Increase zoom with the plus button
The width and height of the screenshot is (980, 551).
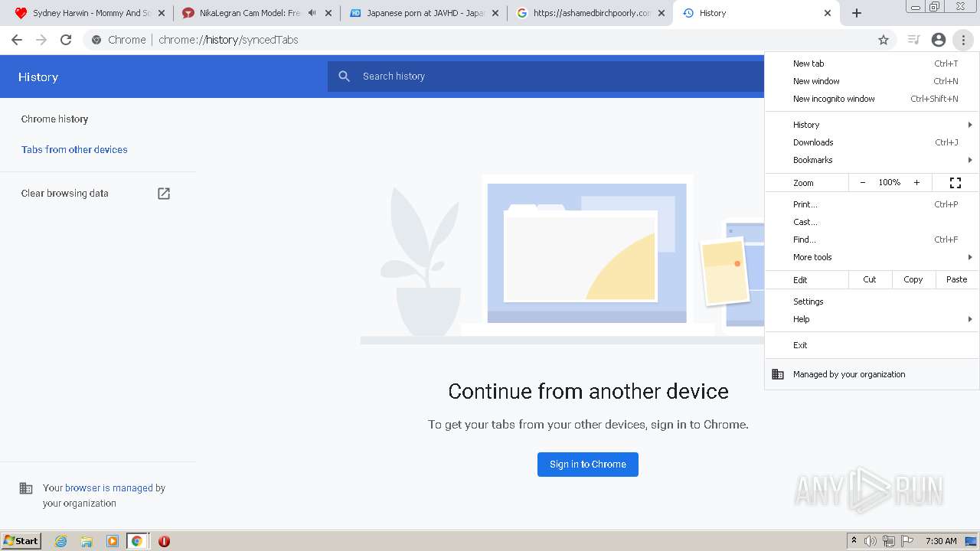coord(916,183)
